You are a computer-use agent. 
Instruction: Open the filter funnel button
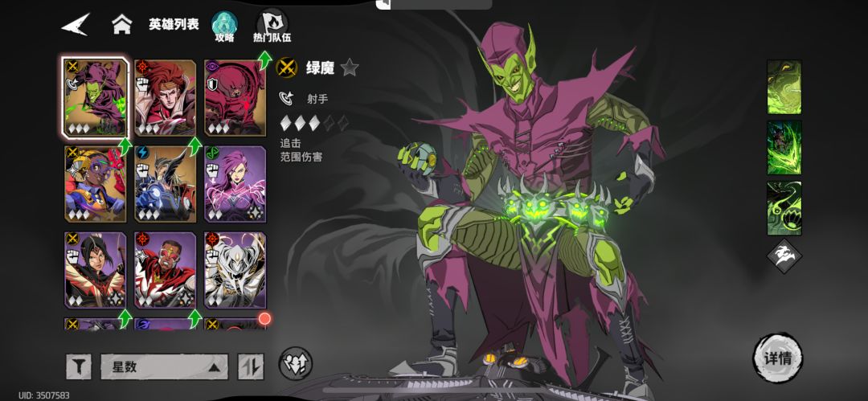tap(79, 366)
